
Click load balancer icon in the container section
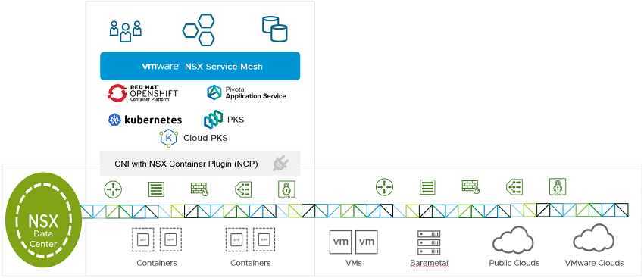pyautogui.click(x=243, y=189)
